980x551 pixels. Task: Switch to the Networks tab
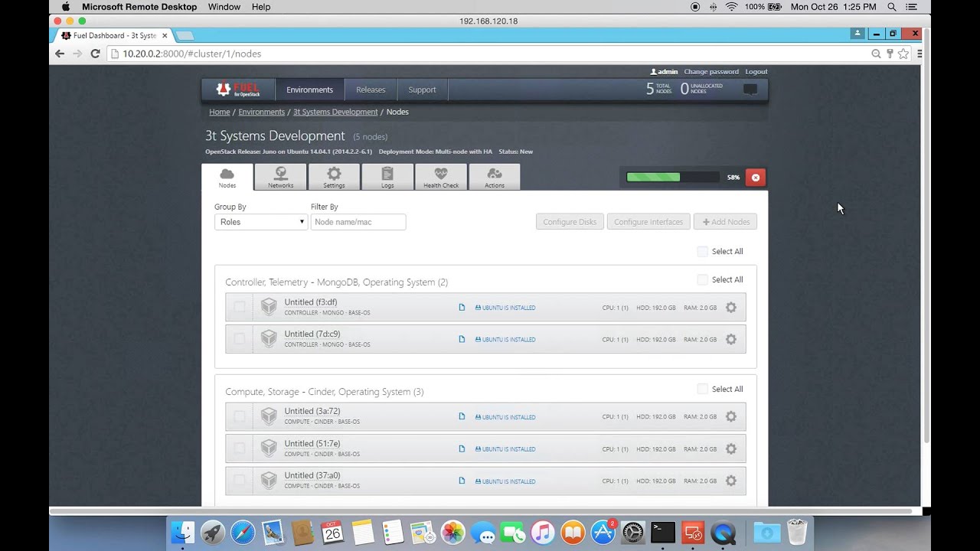click(280, 177)
